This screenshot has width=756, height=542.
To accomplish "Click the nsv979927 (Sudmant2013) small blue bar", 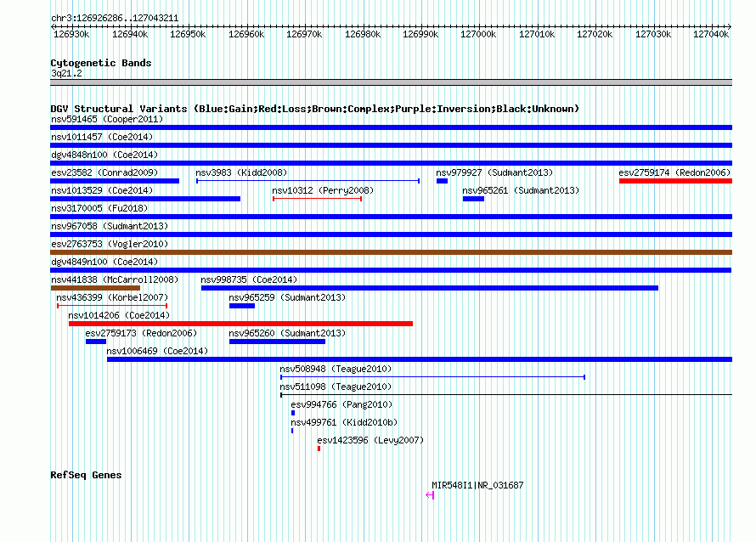I will click(x=442, y=181).
